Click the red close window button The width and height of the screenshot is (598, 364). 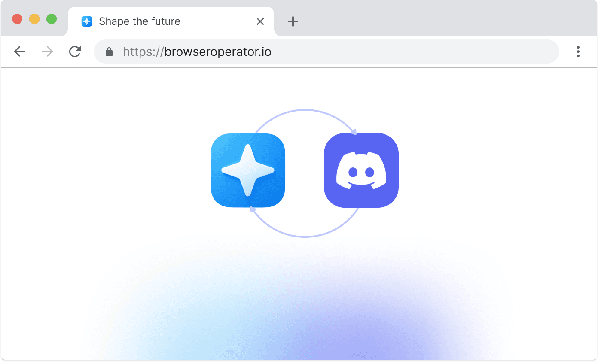coord(17,19)
